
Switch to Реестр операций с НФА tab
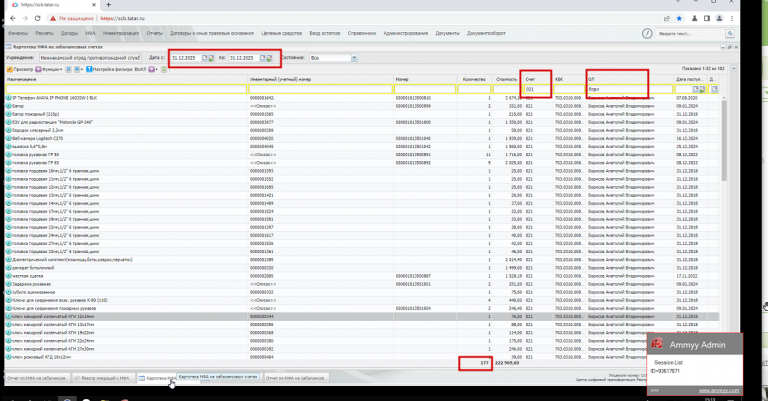pos(102,378)
